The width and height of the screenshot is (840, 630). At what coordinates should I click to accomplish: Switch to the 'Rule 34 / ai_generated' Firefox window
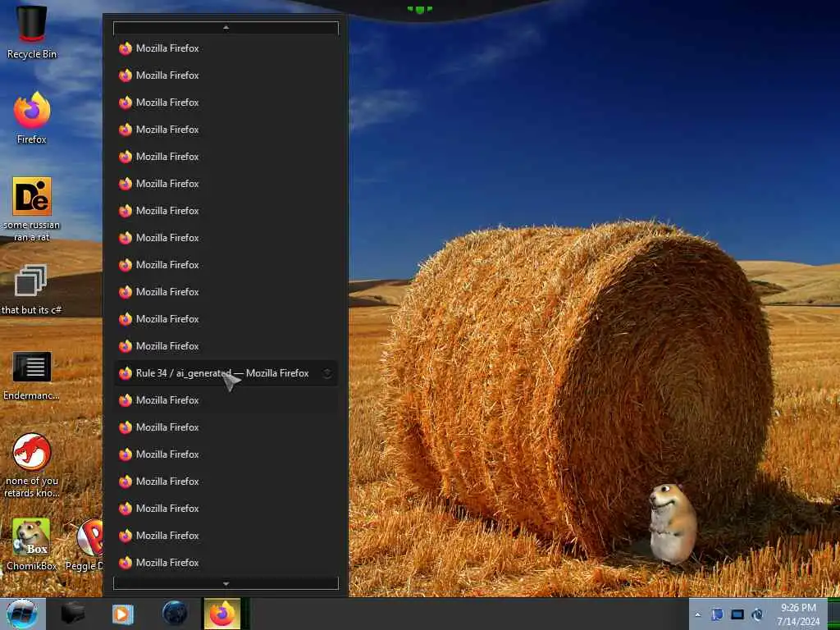pos(226,373)
